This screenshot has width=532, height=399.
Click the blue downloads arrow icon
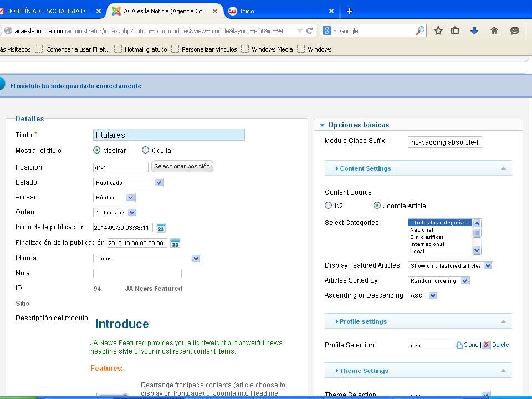(x=474, y=31)
